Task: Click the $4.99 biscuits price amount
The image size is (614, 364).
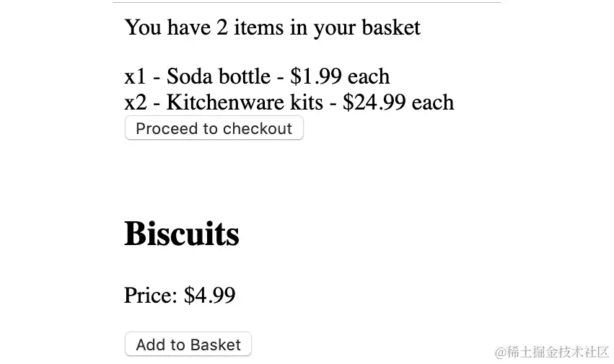Action: 209,296
